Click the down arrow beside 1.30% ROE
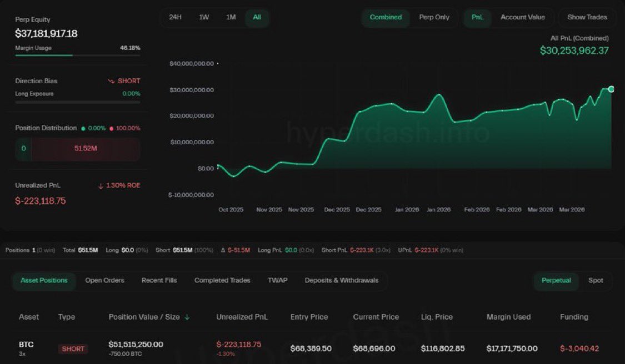Screen dimensions: 625x364 101,186
